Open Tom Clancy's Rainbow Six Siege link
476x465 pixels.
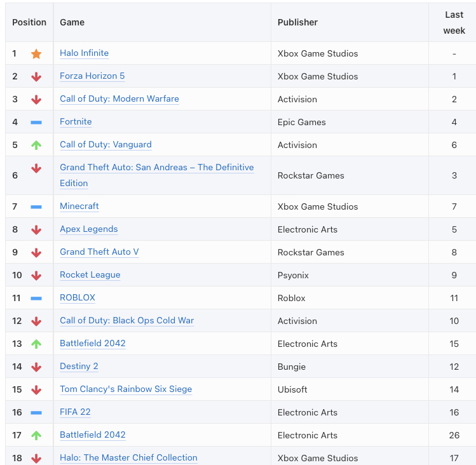126,389
